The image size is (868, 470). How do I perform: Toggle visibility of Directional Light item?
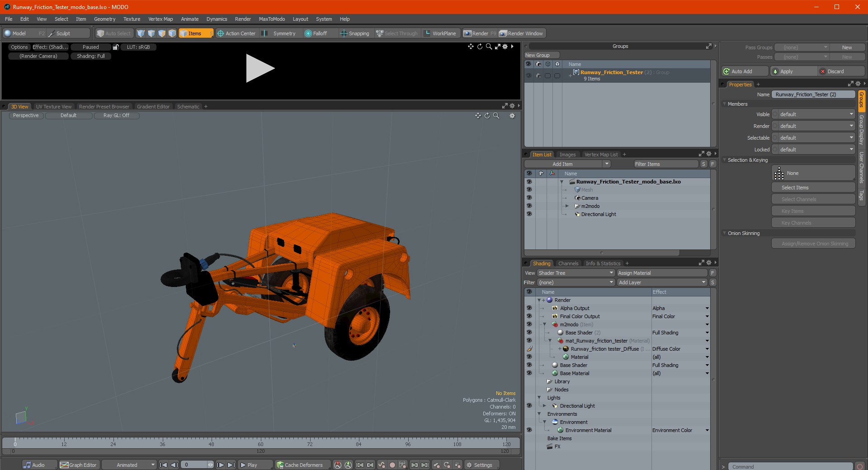pyautogui.click(x=529, y=214)
